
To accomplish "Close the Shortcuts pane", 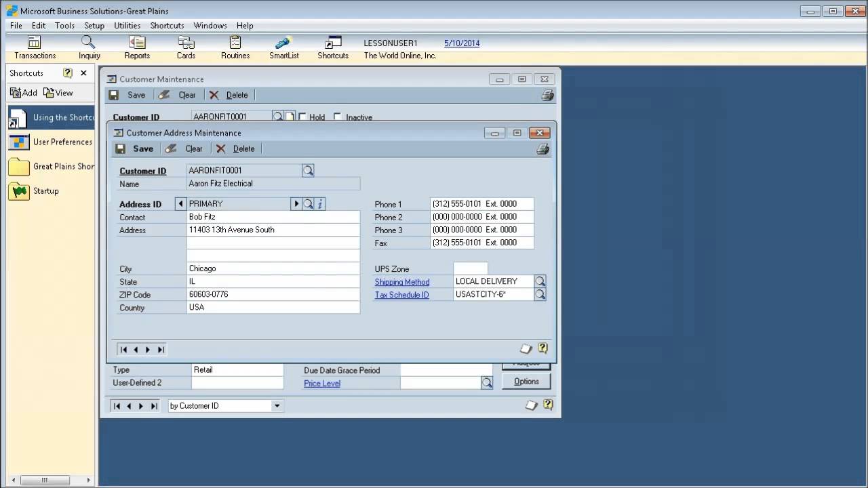I will coord(83,73).
